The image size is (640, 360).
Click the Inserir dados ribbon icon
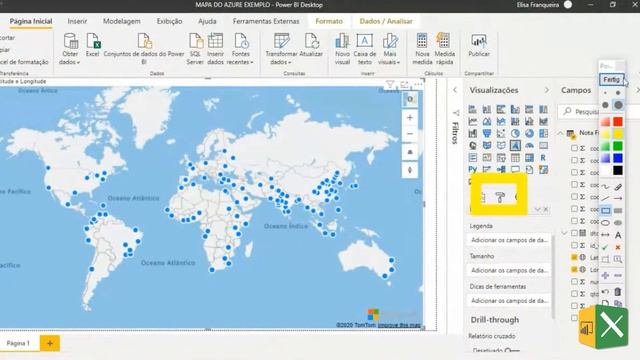coord(215,49)
